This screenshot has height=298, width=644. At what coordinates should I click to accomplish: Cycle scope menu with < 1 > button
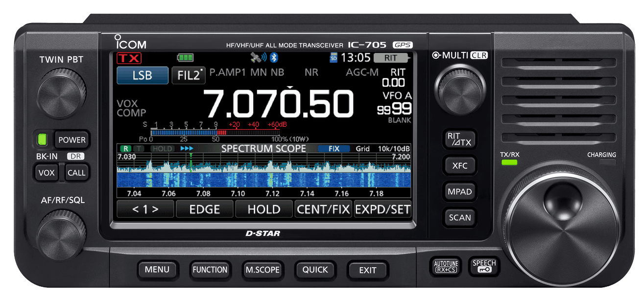point(145,209)
